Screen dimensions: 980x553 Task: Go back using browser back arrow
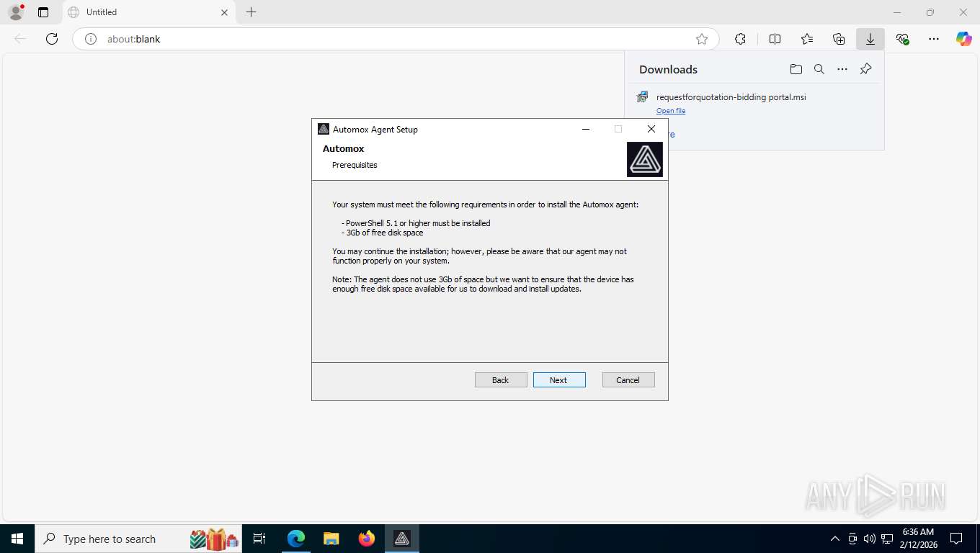[x=20, y=39]
